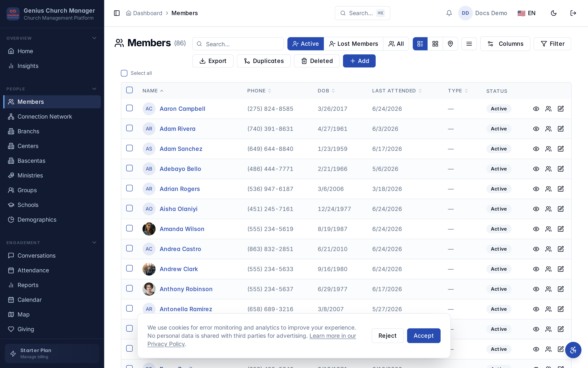View Deleted members
Screen dimensions: 588x368
click(317, 61)
